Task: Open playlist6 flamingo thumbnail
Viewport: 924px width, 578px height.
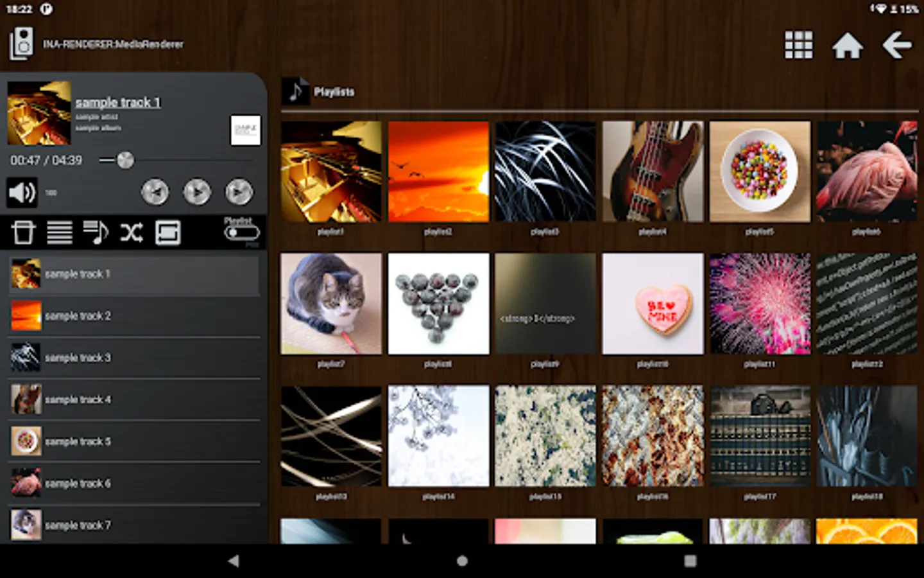Action: tap(867, 171)
